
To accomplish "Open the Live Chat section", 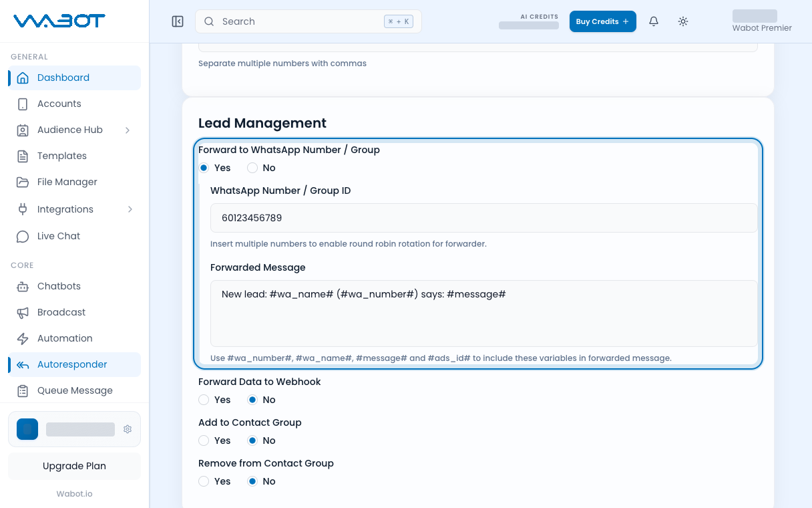I will tap(74, 236).
